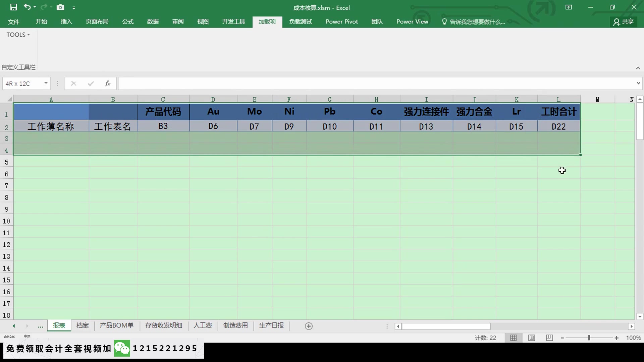The width and height of the screenshot is (644, 362).
Task: Open the 人工费 sheet tab
Action: coord(203,325)
